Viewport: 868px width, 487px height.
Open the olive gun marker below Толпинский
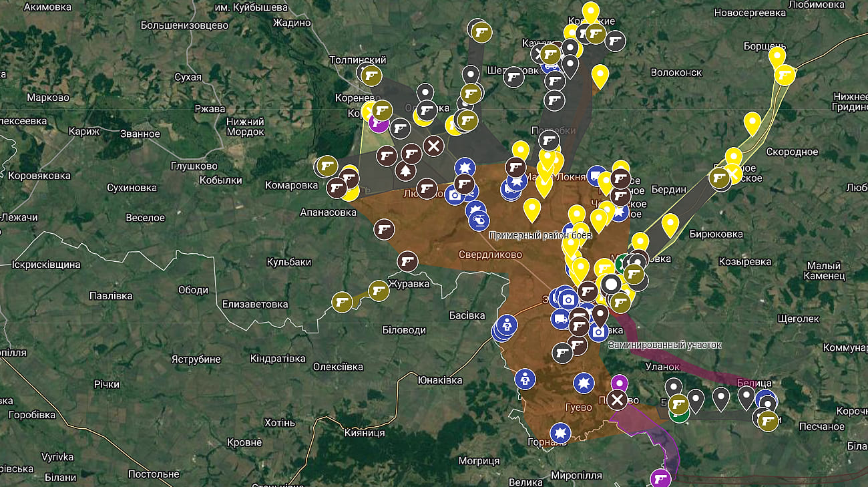372,75
